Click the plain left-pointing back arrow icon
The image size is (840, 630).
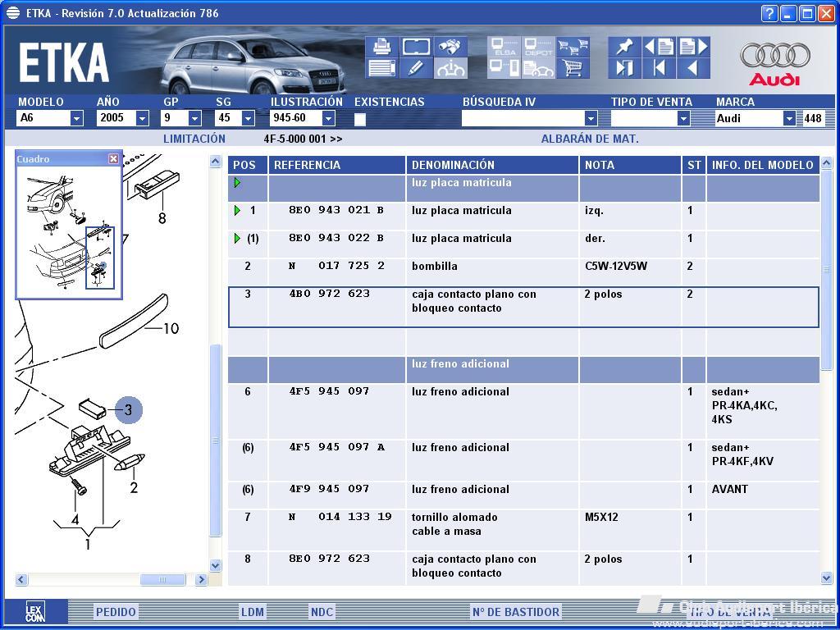tap(694, 68)
